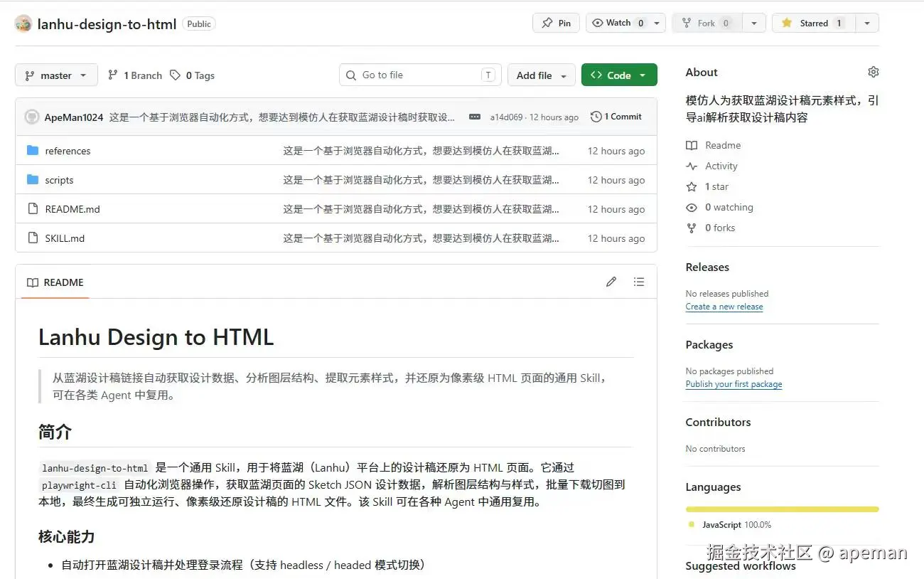This screenshot has width=924, height=579.
Task: Open commit hash a14d069
Action: [x=506, y=117]
